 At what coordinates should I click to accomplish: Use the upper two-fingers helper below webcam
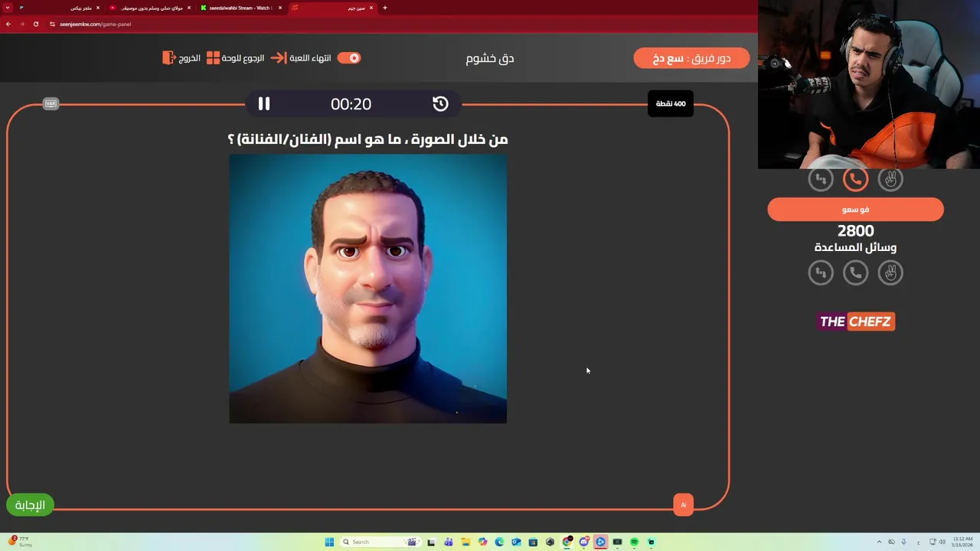click(890, 179)
